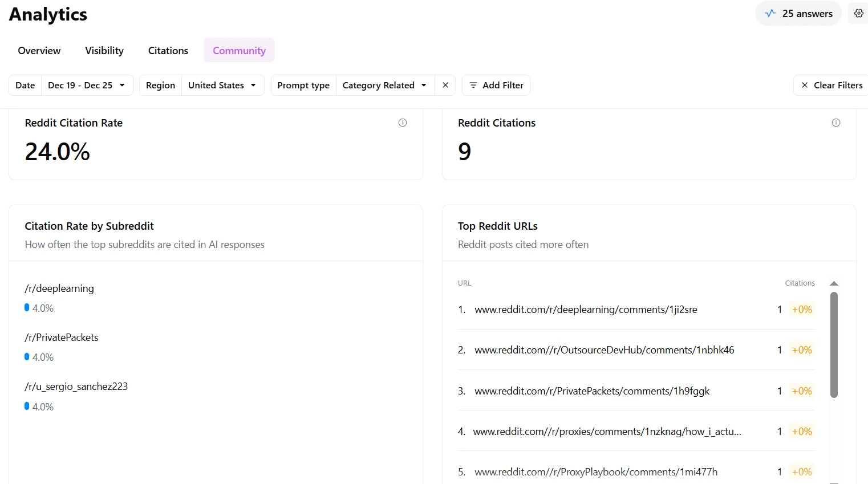Open the Dec 19 - Dec 25 date dropdown

tap(87, 85)
